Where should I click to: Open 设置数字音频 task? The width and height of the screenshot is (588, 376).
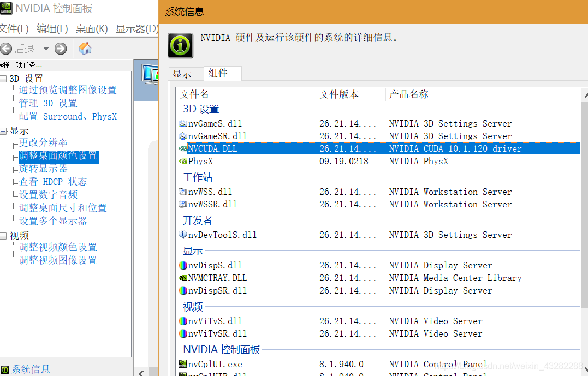[x=49, y=195]
